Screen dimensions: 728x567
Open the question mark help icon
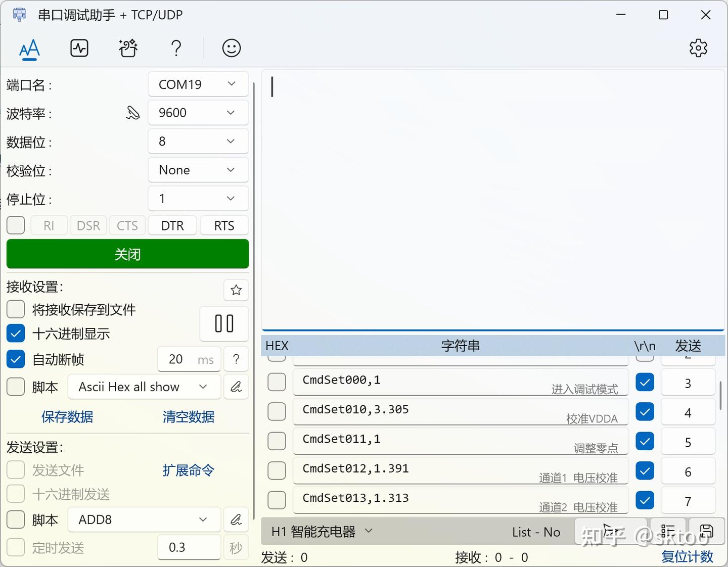[176, 48]
